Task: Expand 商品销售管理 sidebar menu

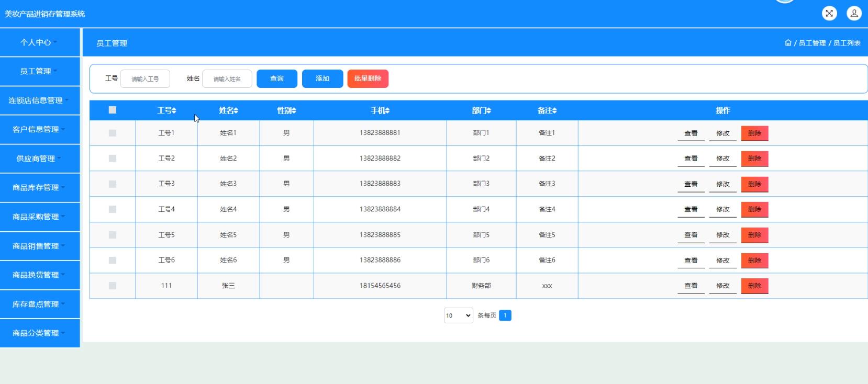Action: click(40, 246)
